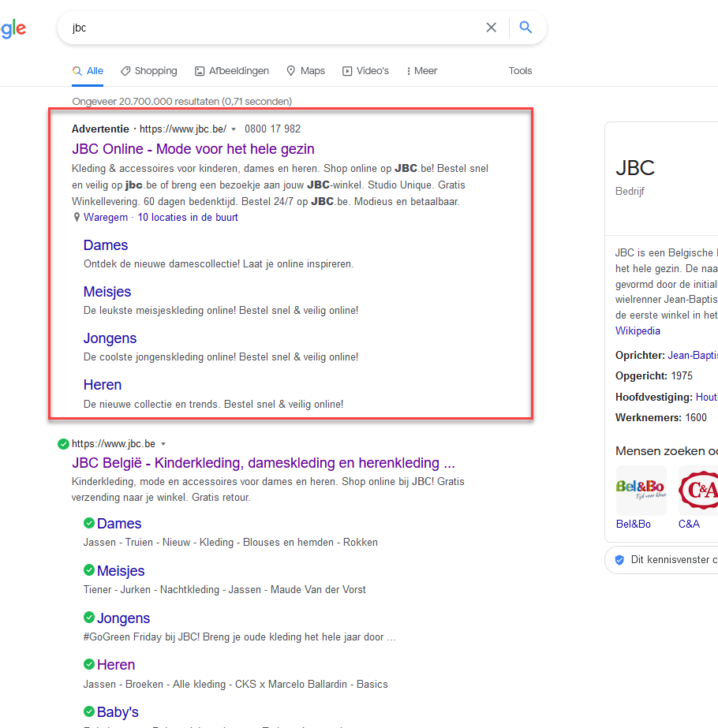Image resolution: width=718 pixels, height=728 pixels.
Task: Click the blue magnifying glass search button
Action: pos(525,28)
